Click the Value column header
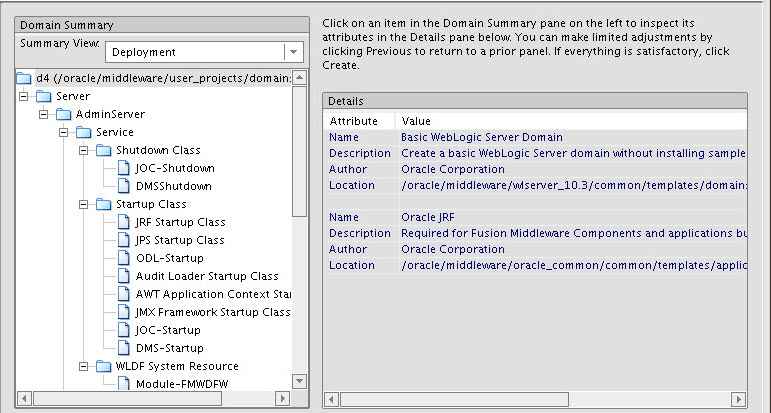The width and height of the screenshot is (771, 413). pos(416,121)
